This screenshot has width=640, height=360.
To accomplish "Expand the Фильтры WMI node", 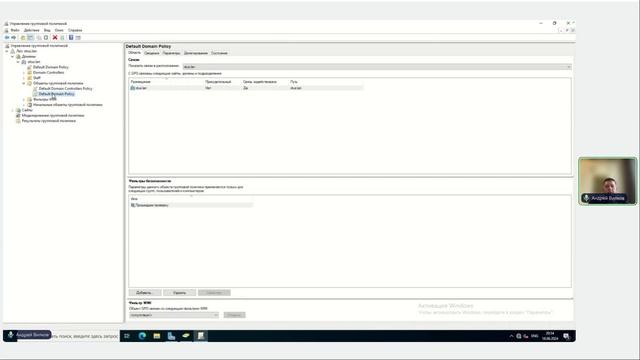I will [x=24, y=99].
